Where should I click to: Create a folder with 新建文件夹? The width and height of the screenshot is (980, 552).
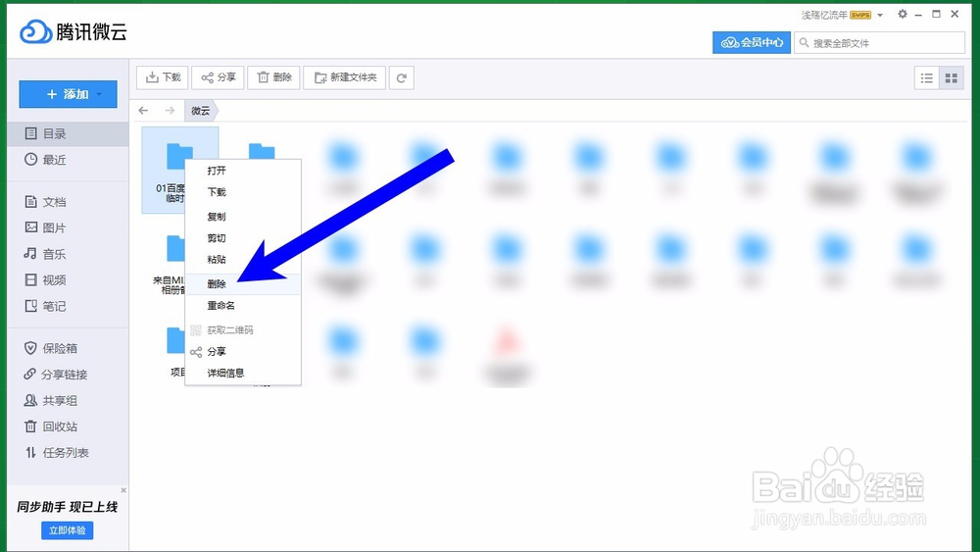[x=344, y=77]
